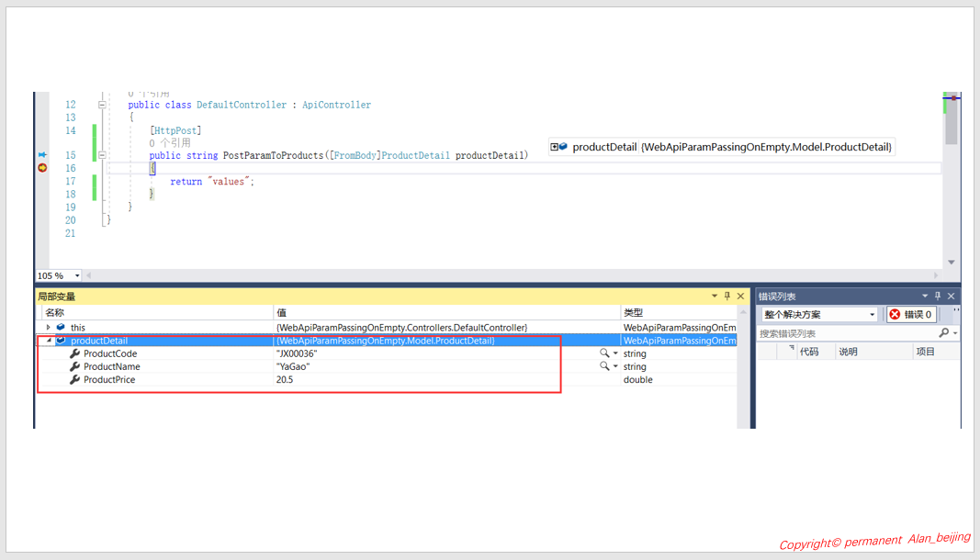Click the ProductCode value "JX00036"
The height and width of the screenshot is (560, 980).
click(297, 353)
